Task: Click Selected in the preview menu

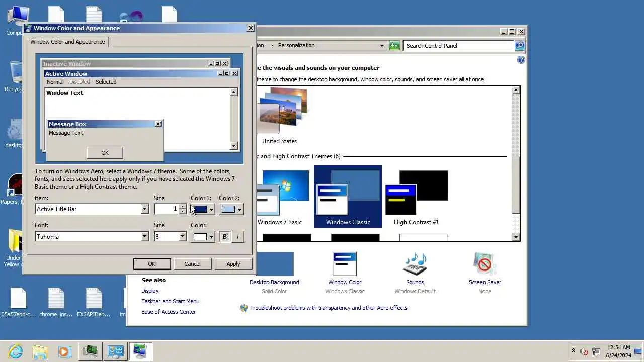Action: [x=106, y=82]
